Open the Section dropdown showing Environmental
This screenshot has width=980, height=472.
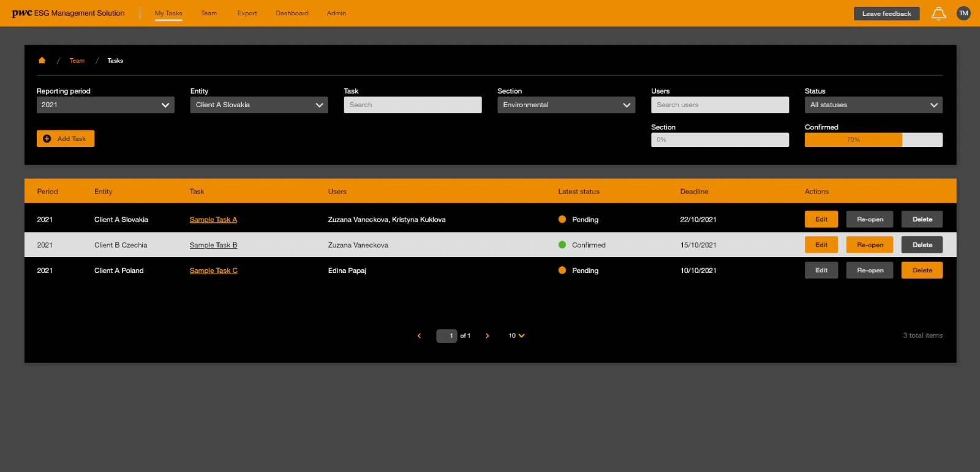point(566,105)
